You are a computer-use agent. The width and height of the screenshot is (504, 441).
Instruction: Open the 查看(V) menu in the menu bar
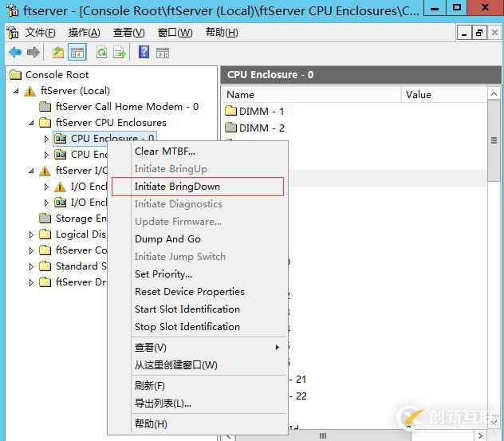[x=128, y=33]
